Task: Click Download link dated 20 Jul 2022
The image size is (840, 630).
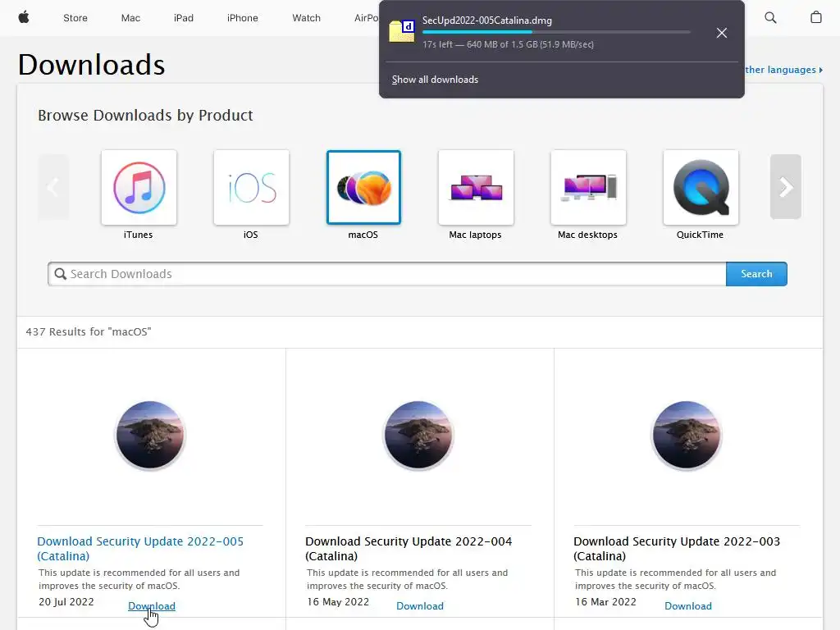Action: 152,606
